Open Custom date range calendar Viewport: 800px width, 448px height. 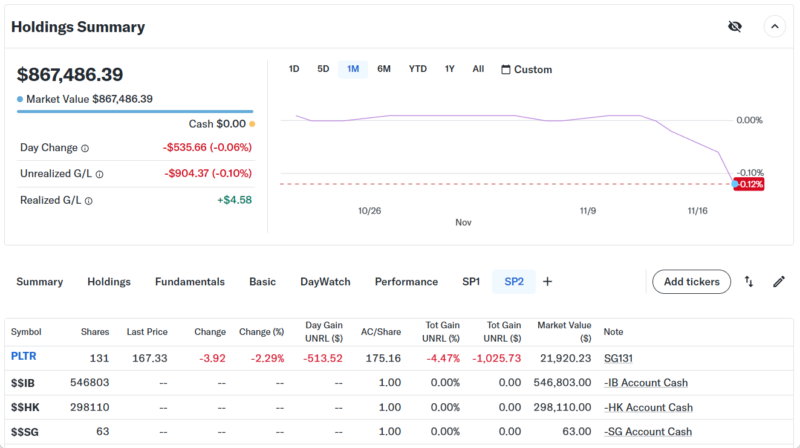coord(526,69)
